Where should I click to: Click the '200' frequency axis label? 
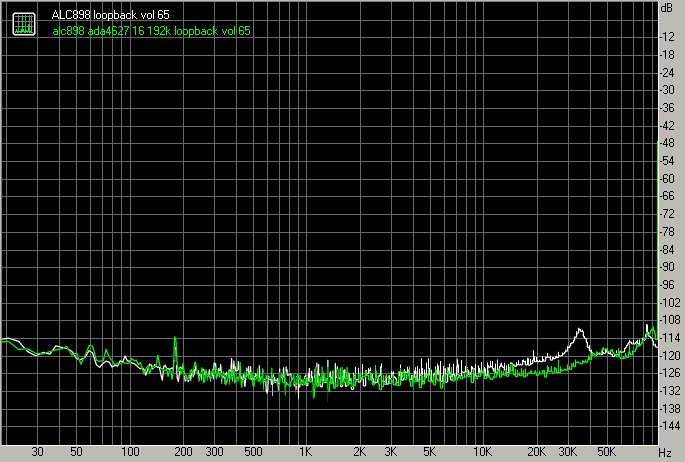point(183,452)
